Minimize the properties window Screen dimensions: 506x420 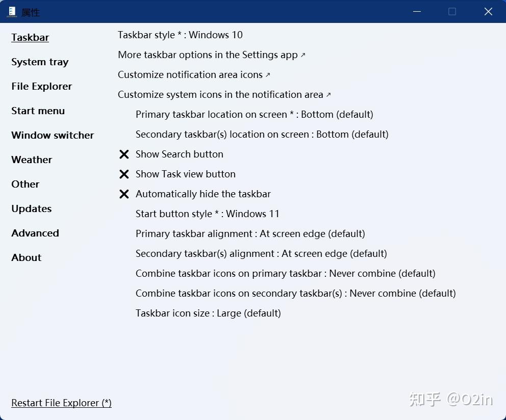[417, 12]
